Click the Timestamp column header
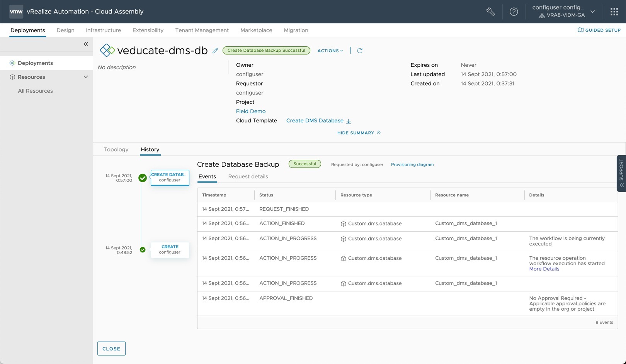This screenshot has width=626, height=364. [214, 195]
